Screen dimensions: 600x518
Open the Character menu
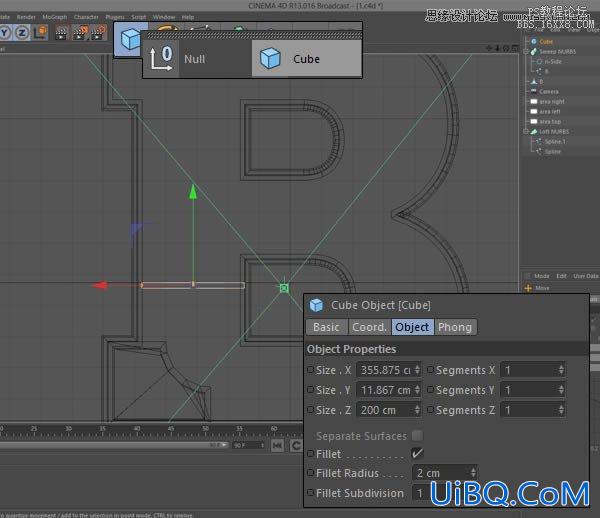[86, 17]
